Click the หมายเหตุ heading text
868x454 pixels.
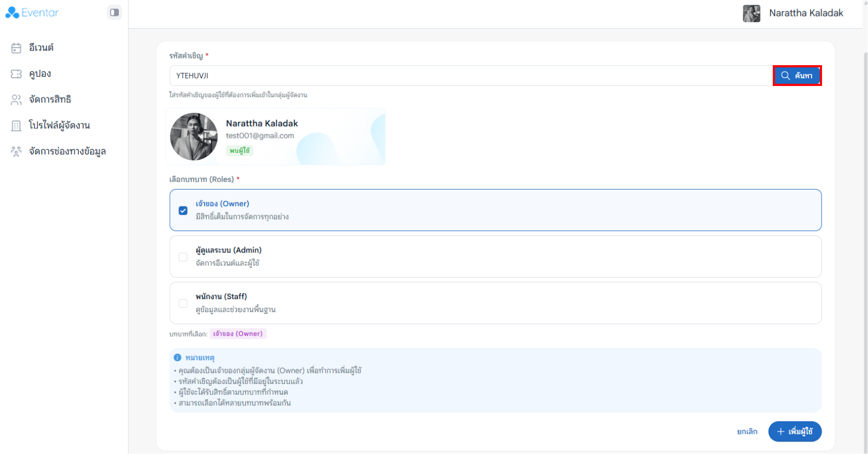pyautogui.click(x=200, y=358)
